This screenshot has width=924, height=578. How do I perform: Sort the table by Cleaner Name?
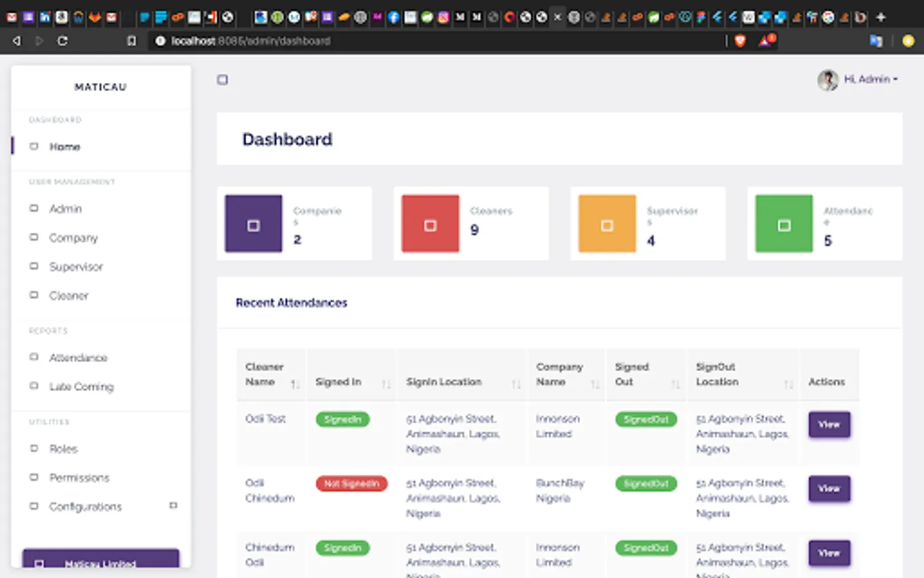pos(272,374)
